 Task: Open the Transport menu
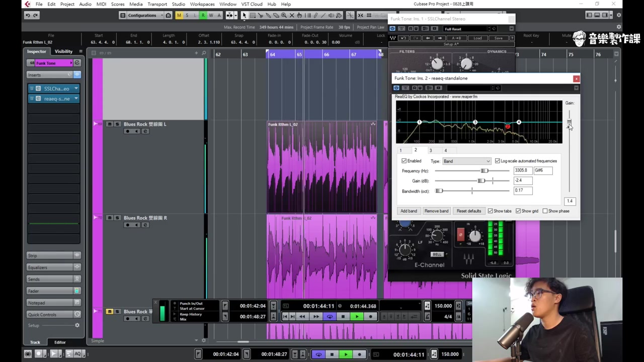(157, 4)
